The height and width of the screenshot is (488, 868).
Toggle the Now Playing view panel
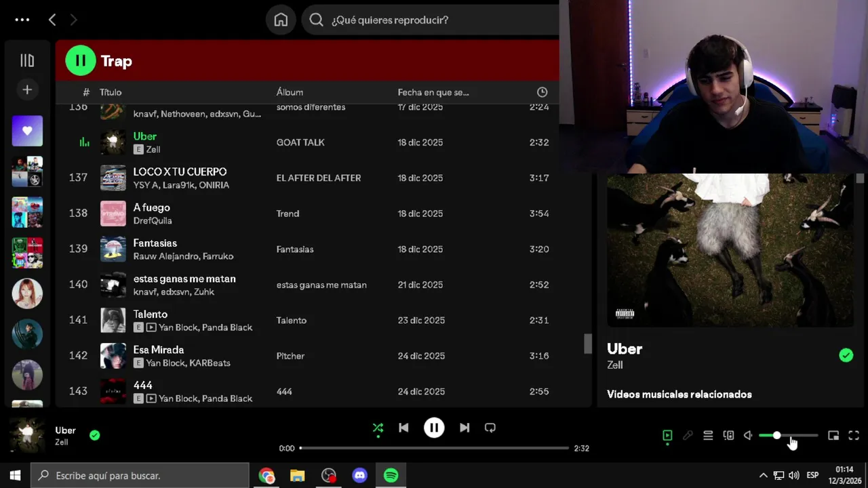coord(667,436)
